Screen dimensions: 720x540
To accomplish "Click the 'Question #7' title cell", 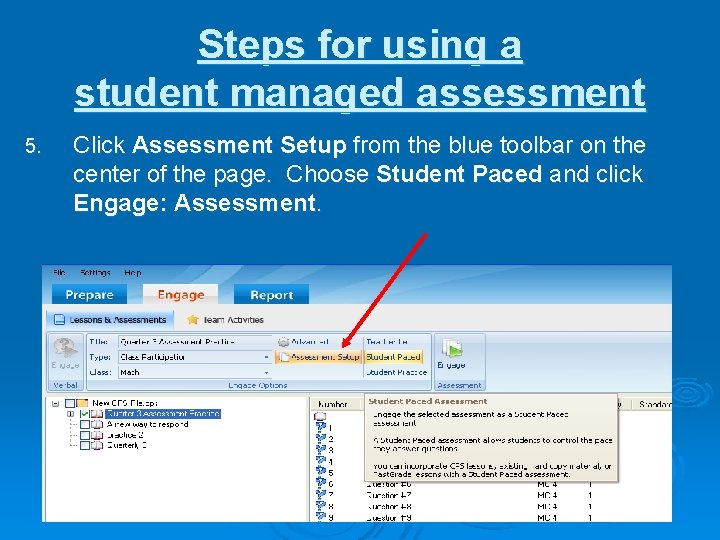I will point(389,495).
